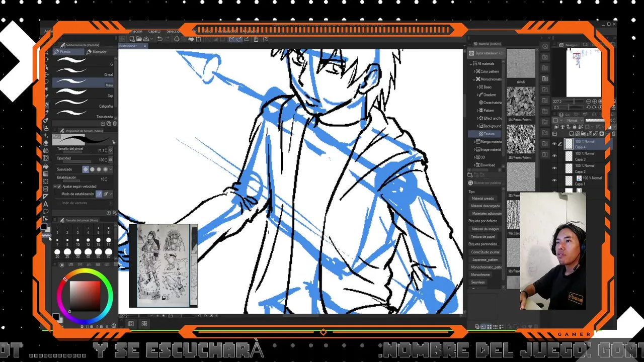
Task: Click new layer folder icon
Action: [584, 133]
